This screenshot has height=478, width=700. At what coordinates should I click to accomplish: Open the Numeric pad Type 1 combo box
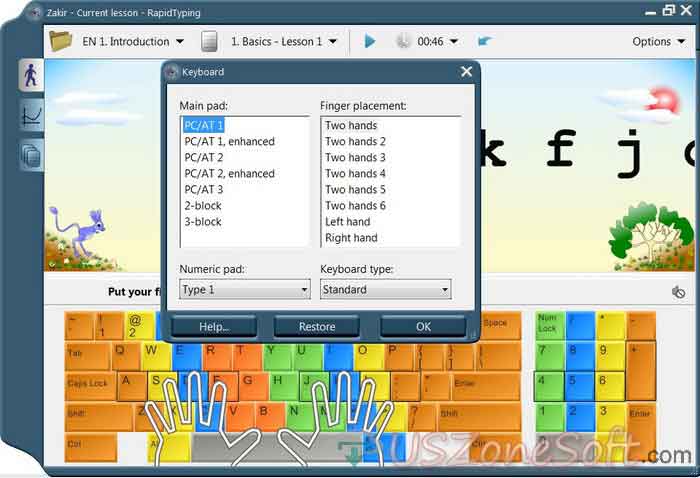pyautogui.click(x=245, y=290)
